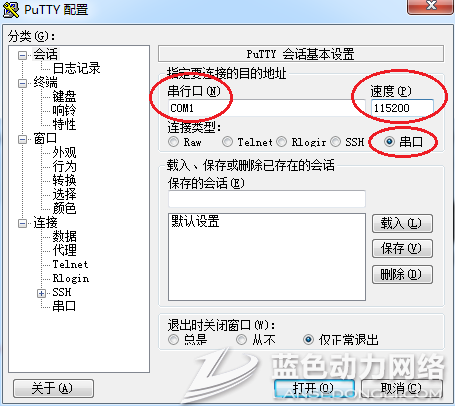Viewport: 455px width, 406px height.
Task: Focus the 速度 input field
Action: [402, 108]
